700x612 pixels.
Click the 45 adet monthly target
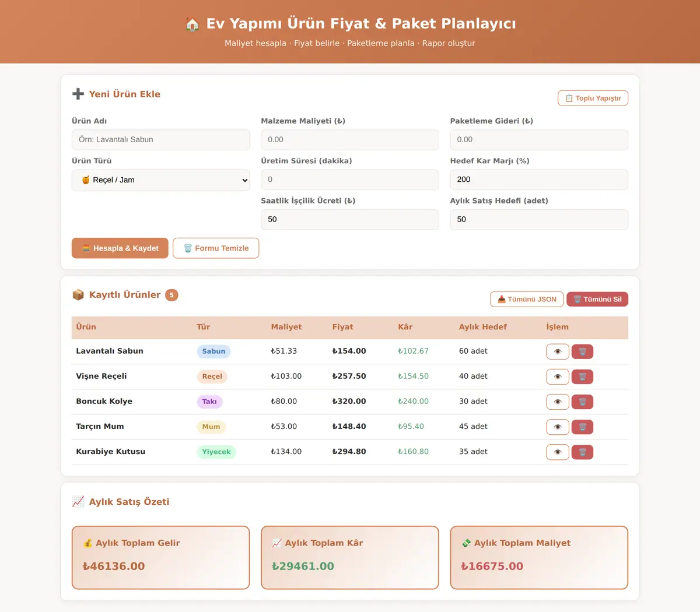[473, 427]
